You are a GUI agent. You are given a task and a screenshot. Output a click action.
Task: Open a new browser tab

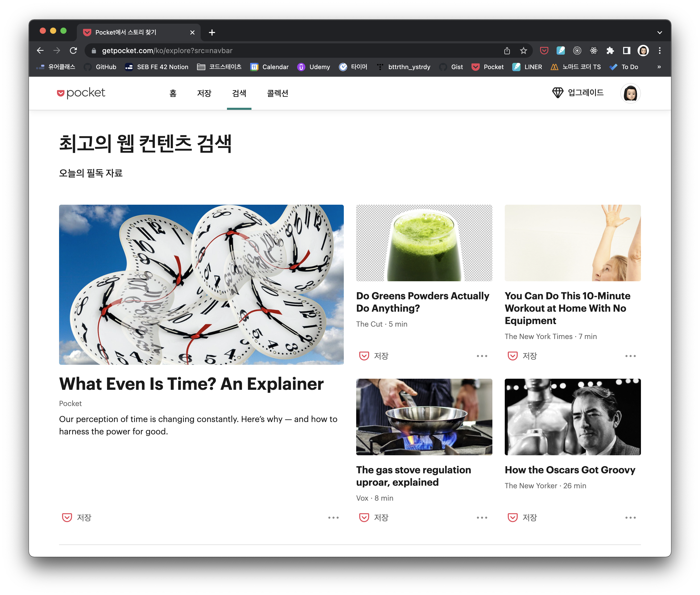211,32
